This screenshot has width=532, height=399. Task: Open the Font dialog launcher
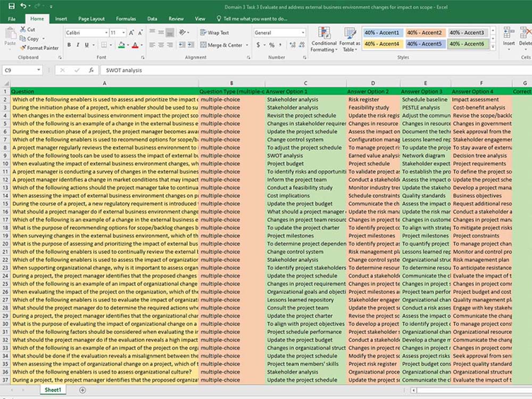coord(143,57)
